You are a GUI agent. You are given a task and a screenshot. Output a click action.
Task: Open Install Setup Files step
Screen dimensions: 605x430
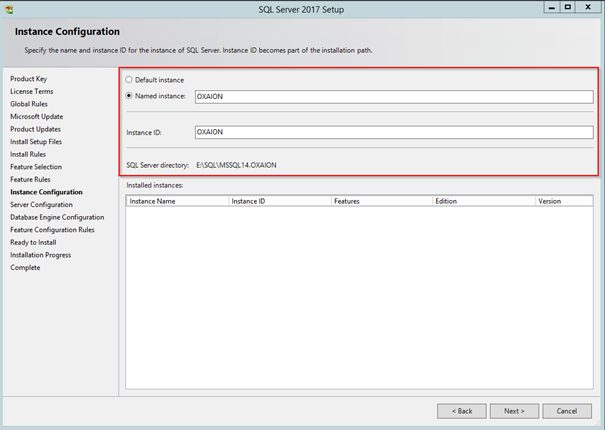36,142
